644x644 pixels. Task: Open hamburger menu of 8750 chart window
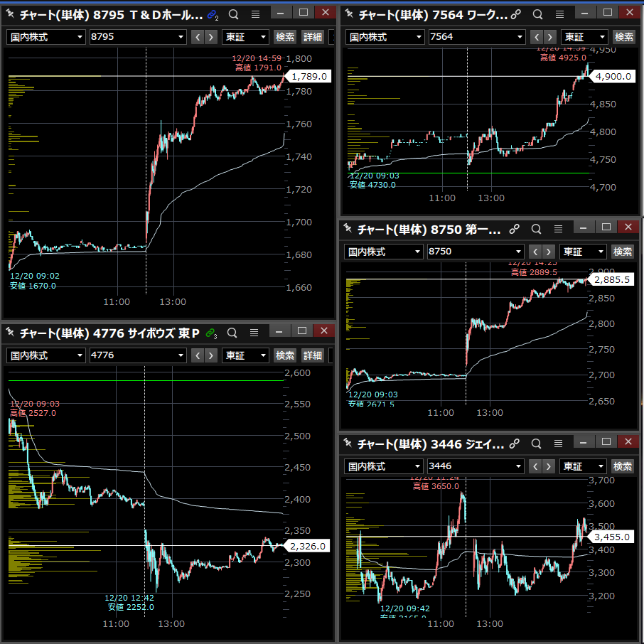(x=558, y=229)
